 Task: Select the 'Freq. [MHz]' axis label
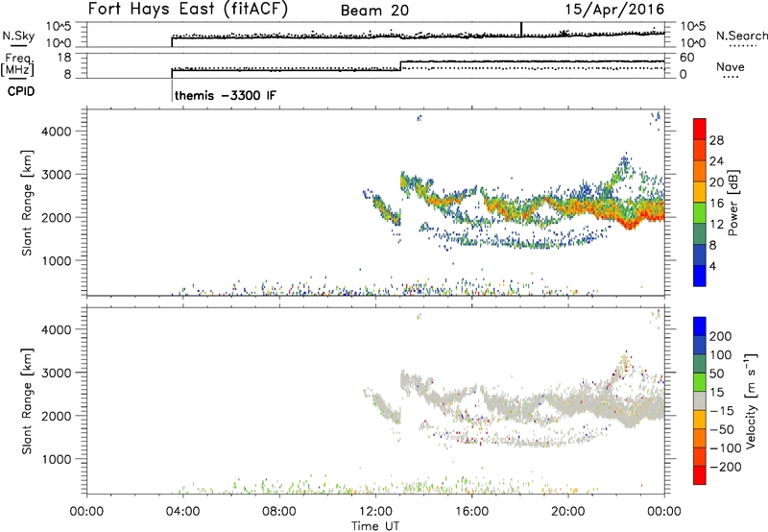(17, 64)
